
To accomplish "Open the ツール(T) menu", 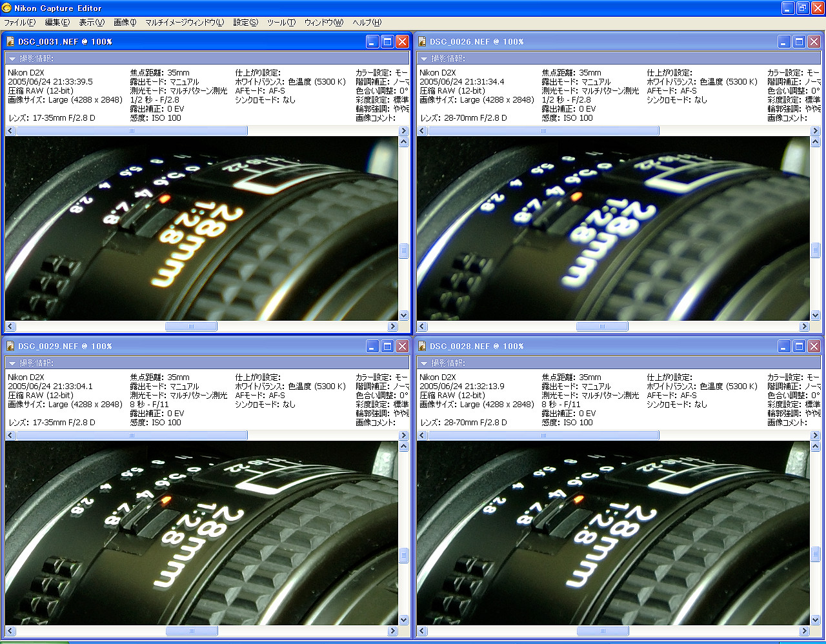I will click(281, 22).
